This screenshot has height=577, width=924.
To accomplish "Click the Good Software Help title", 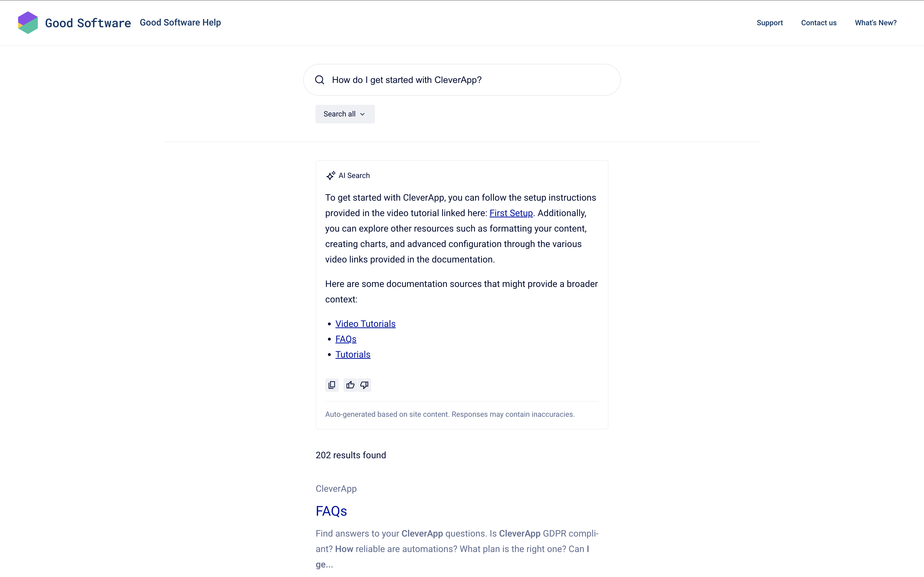I will point(180,22).
